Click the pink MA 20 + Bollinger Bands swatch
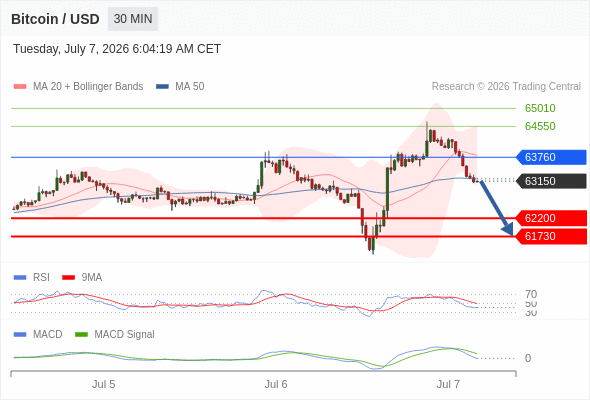Image resolution: width=590 pixels, height=400 pixels. (x=20, y=87)
